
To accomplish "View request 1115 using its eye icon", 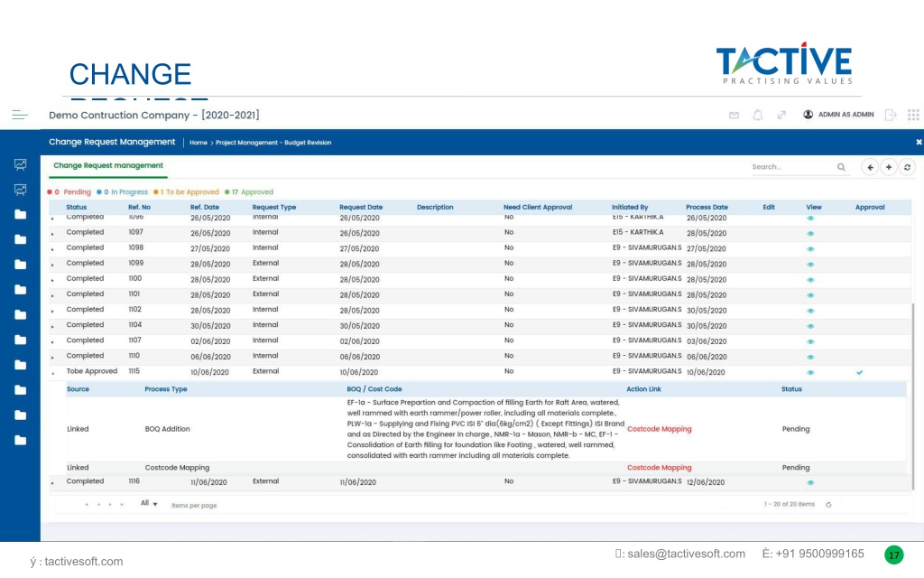I will [x=810, y=372].
